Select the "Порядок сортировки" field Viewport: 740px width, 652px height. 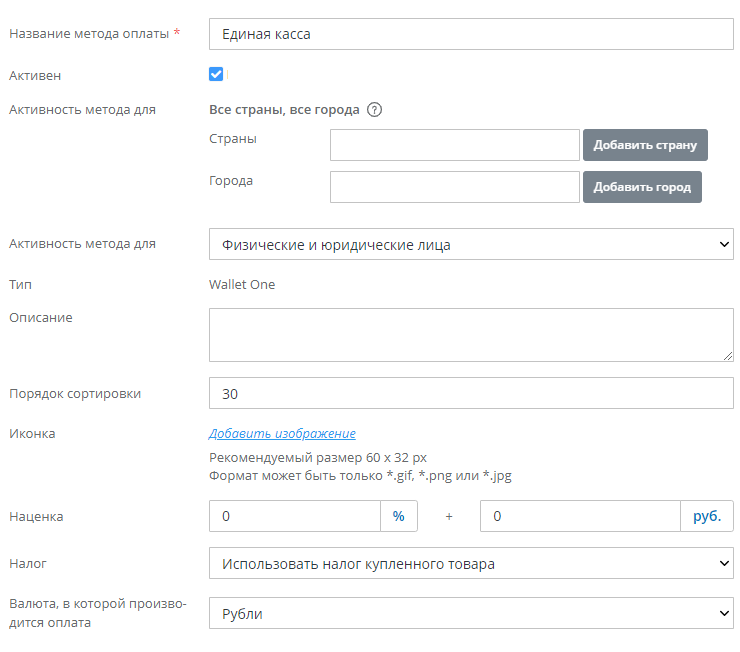[470, 394]
